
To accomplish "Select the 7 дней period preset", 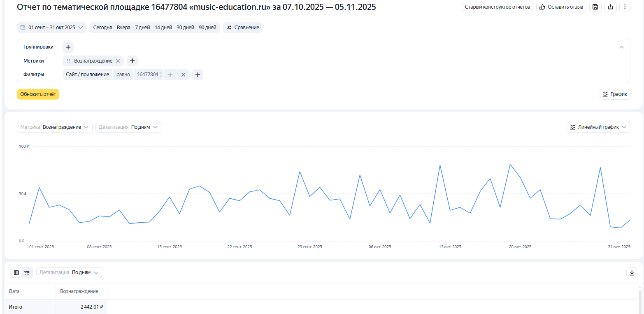I will 142,28.
